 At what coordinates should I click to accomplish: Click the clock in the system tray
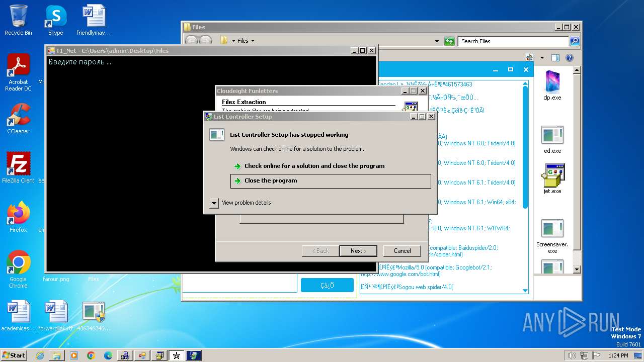(x=618, y=355)
